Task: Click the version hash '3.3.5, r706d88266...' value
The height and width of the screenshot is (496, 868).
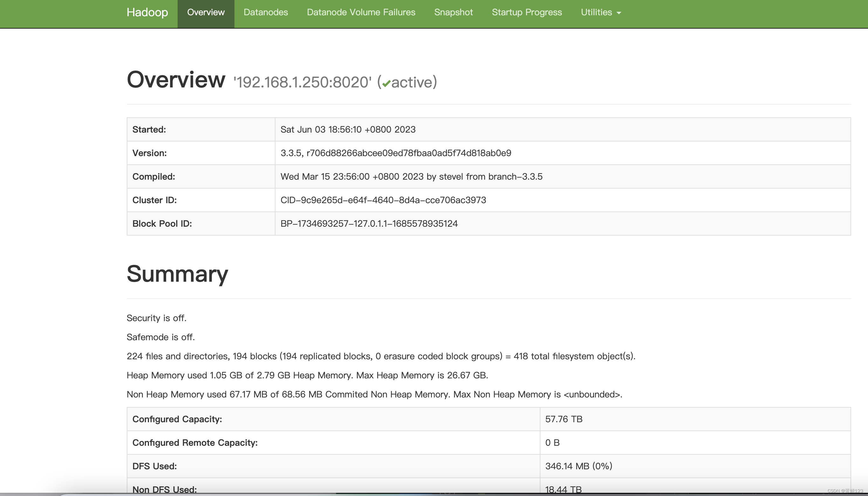Action: 396,153
